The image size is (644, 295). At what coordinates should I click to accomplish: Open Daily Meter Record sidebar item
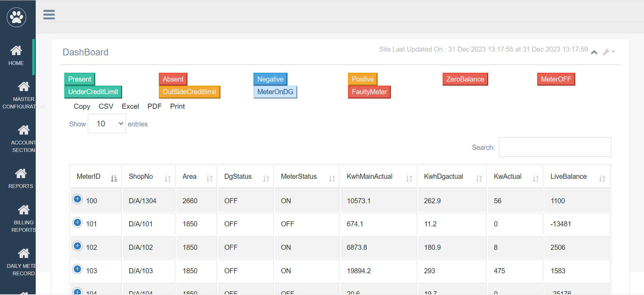click(x=23, y=262)
